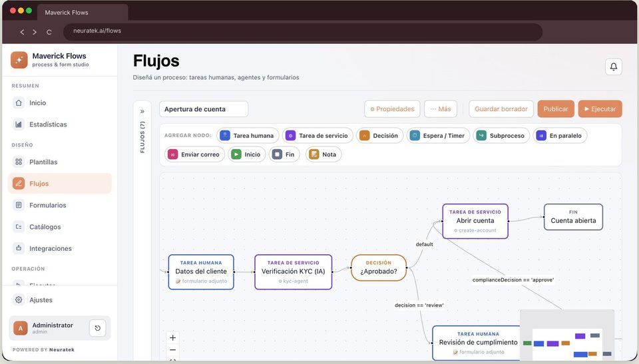Open Formularios section
Viewport: 639px width, 364px height.
(x=59, y=205)
